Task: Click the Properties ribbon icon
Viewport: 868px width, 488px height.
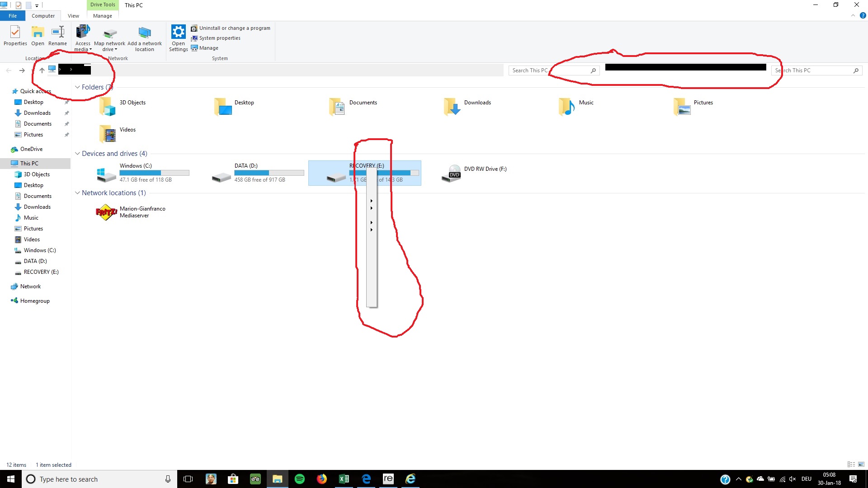Action: point(15,36)
